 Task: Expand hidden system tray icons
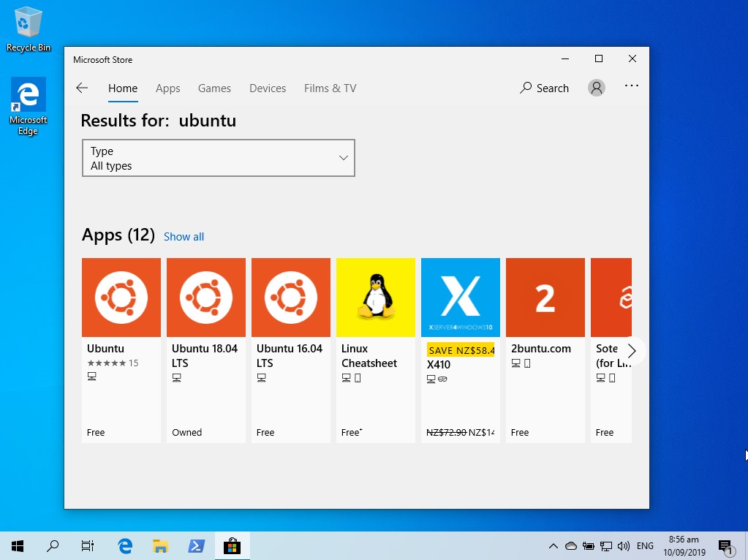coord(554,545)
